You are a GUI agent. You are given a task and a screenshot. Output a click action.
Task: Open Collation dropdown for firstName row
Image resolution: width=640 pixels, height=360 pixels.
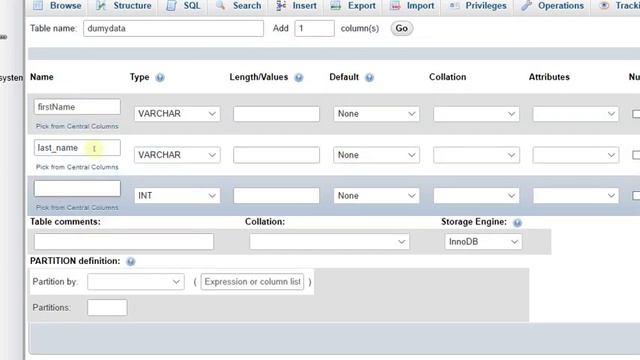[x=476, y=114]
